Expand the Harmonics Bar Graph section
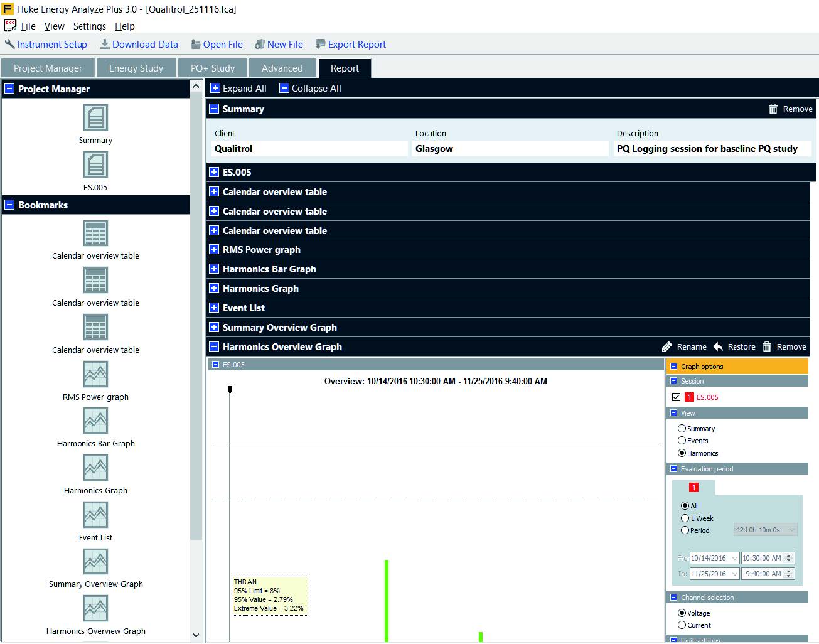Image resolution: width=819 pixels, height=644 pixels. (214, 269)
